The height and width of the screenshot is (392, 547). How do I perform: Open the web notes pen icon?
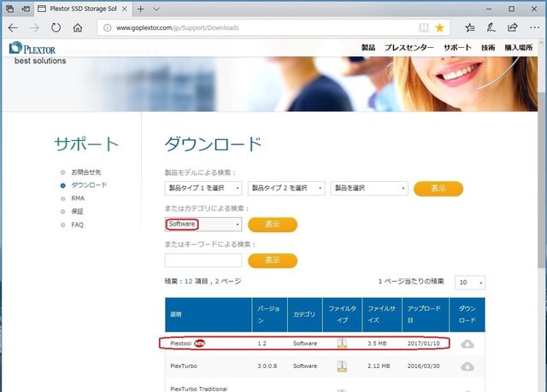coord(491,28)
